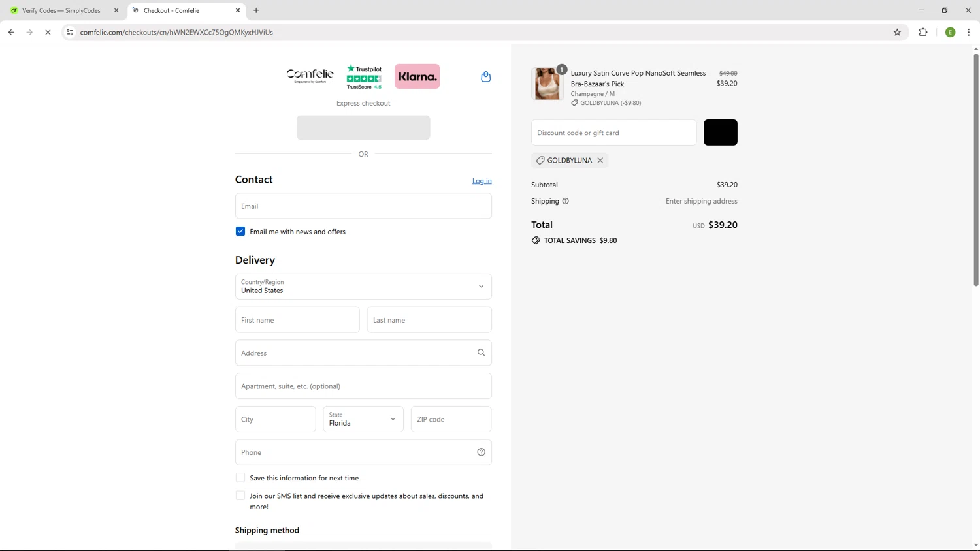
Task: Open a new browser tab
Action: pyautogui.click(x=256, y=10)
